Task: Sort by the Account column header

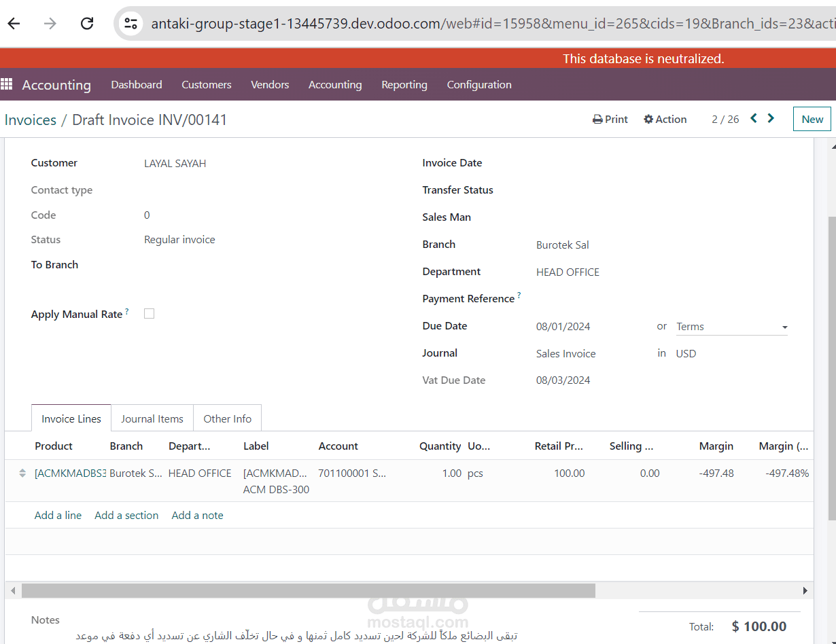Action: point(338,446)
